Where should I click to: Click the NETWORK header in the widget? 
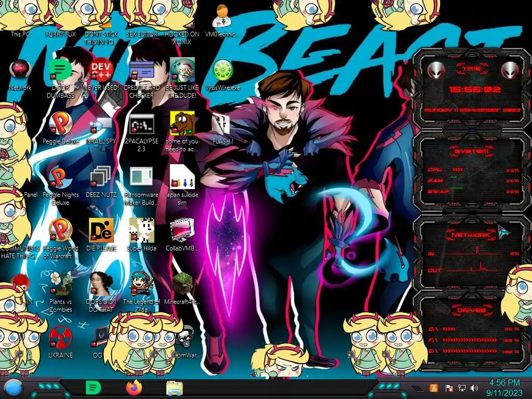(x=471, y=235)
